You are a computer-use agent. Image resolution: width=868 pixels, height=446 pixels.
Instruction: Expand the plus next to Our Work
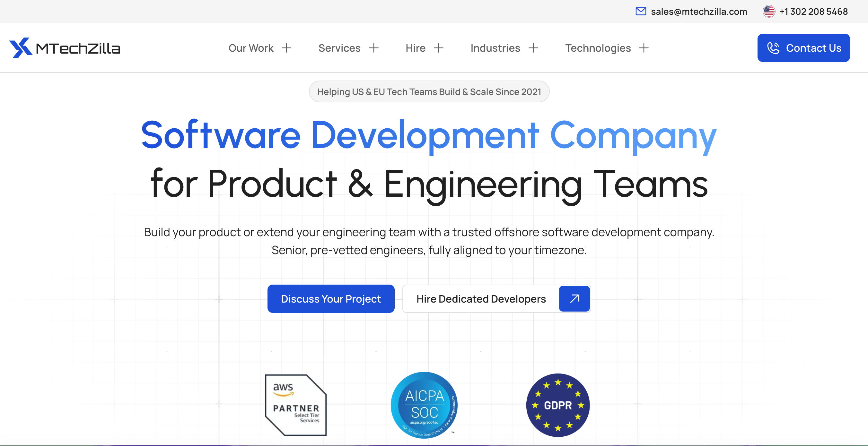[x=286, y=48]
